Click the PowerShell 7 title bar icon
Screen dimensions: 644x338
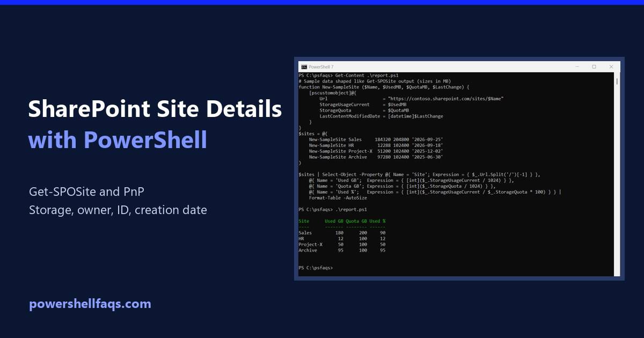click(304, 67)
